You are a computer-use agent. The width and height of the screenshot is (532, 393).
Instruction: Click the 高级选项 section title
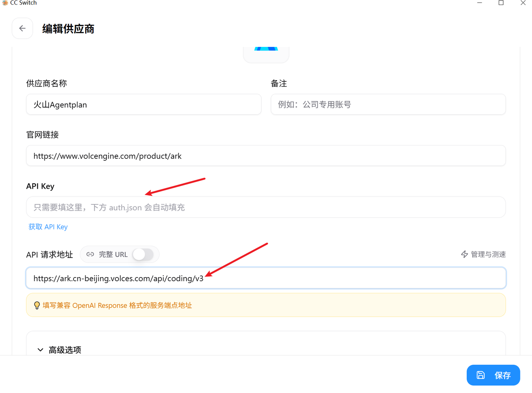click(x=65, y=350)
